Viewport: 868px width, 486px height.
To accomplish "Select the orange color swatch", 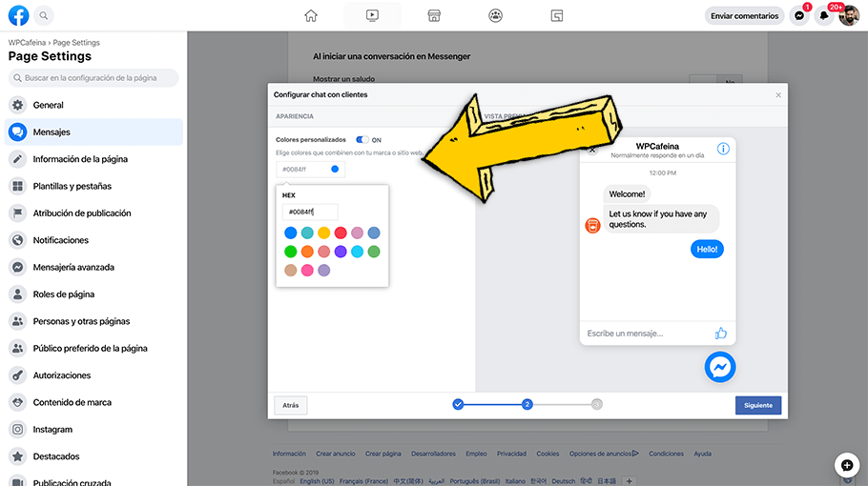I will 307,252.
